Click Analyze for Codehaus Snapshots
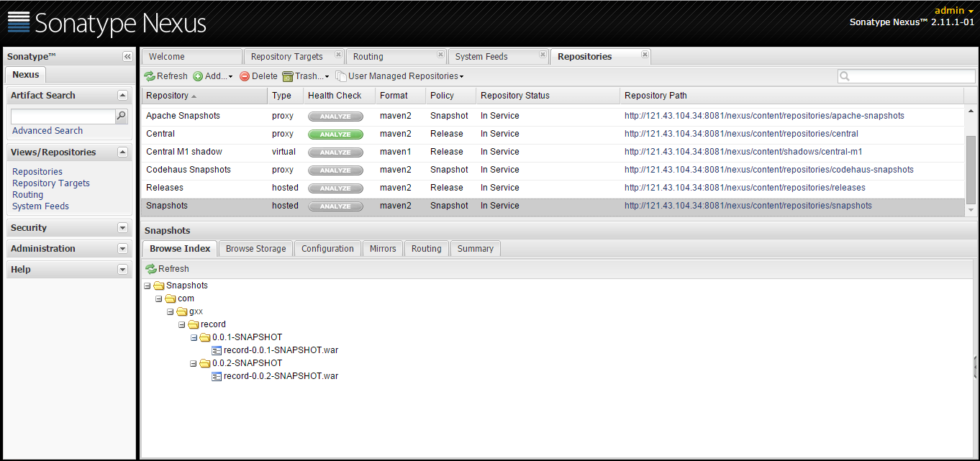This screenshot has width=980, height=461. click(x=335, y=170)
